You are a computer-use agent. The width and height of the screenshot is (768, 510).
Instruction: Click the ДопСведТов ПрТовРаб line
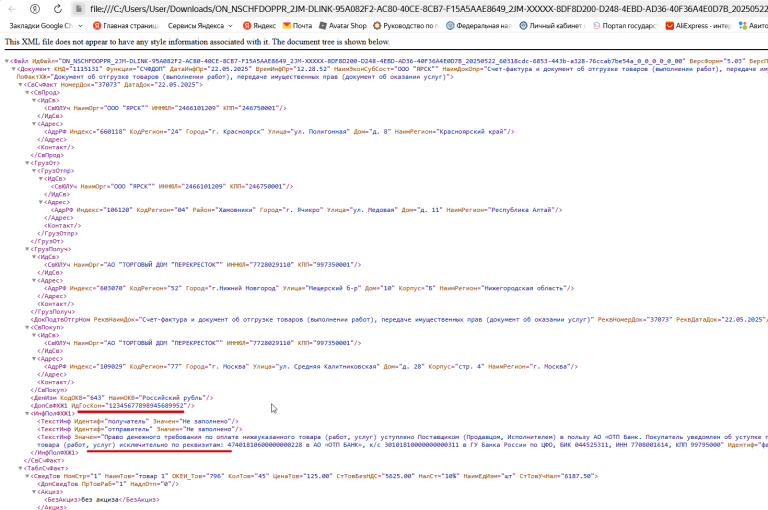point(108,485)
